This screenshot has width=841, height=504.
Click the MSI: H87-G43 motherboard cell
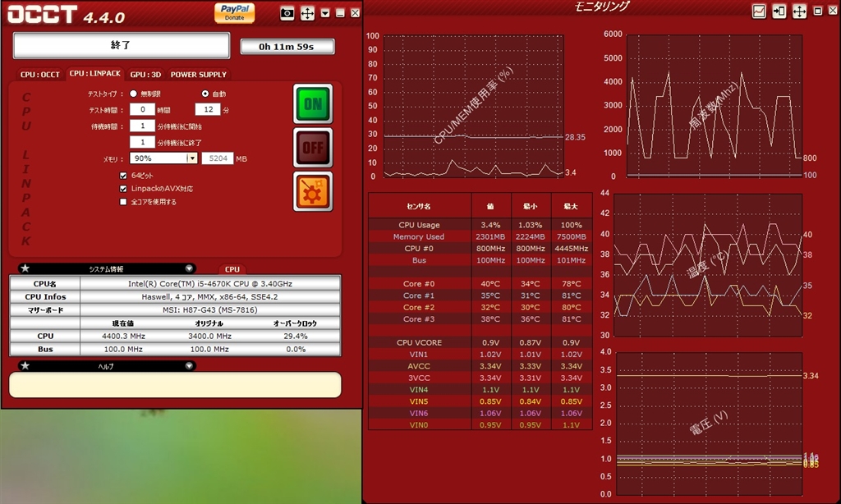tap(210, 310)
